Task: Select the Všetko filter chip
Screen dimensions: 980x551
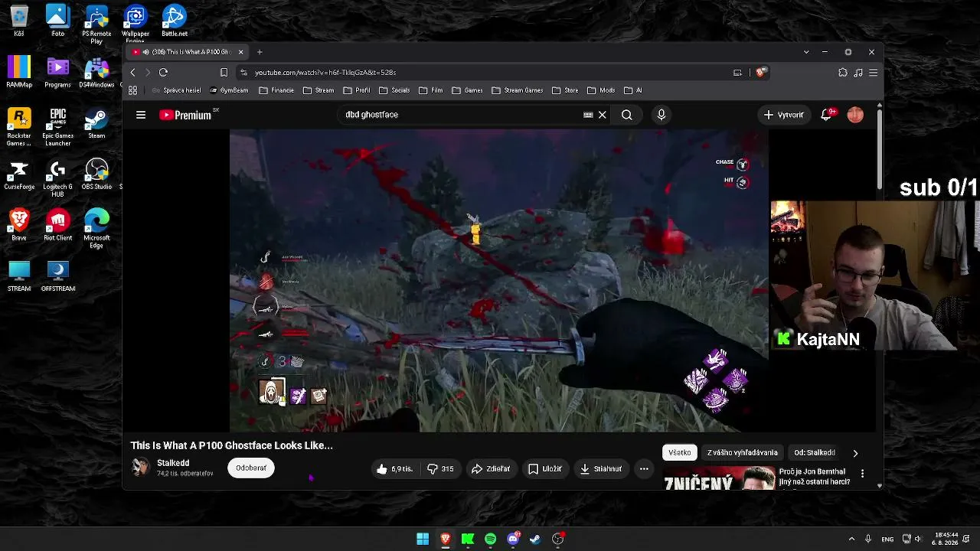Action: pos(679,452)
